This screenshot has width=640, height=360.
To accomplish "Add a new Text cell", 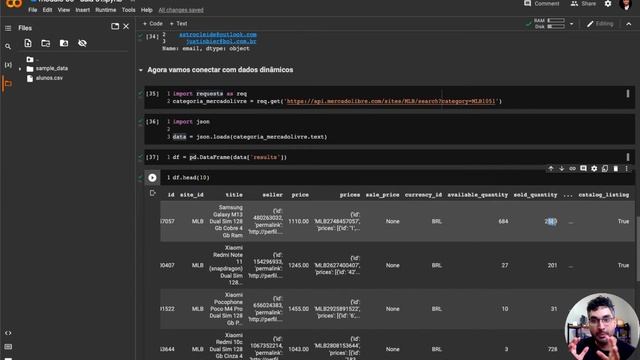I will tap(178, 24).
